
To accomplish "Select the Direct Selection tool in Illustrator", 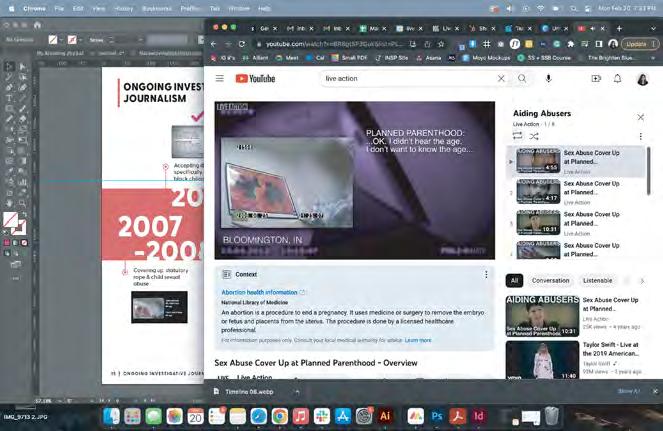I will [x=23, y=67].
